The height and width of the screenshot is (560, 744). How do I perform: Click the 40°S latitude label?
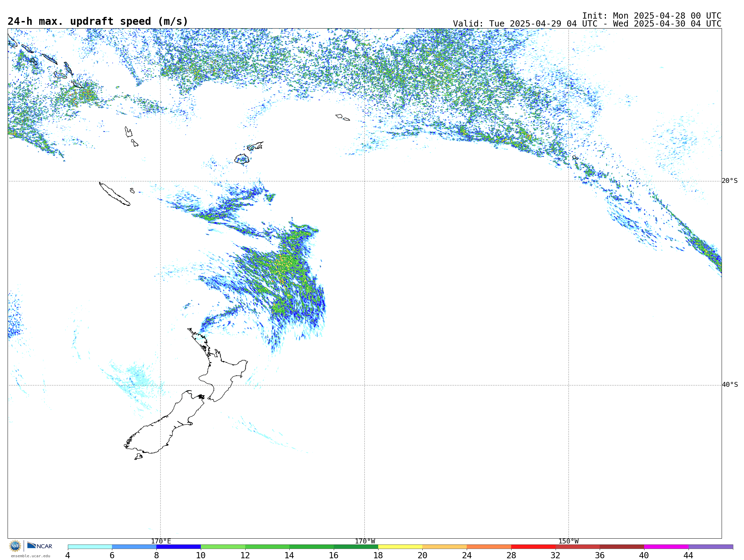(x=730, y=385)
